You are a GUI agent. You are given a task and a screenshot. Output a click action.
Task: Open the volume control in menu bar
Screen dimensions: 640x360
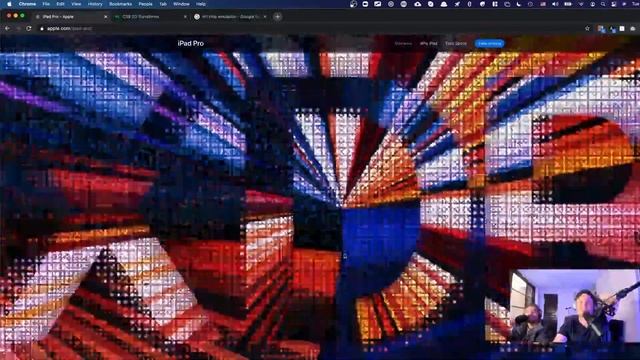[x=555, y=4]
